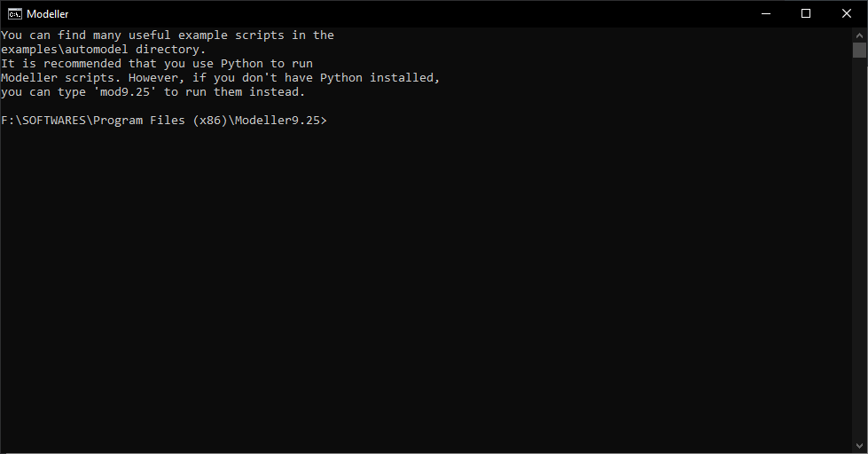Click the 'You can find many' line
Image resolution: width=868 pixels, height=454 pixels.
click(x=62, y=35)
